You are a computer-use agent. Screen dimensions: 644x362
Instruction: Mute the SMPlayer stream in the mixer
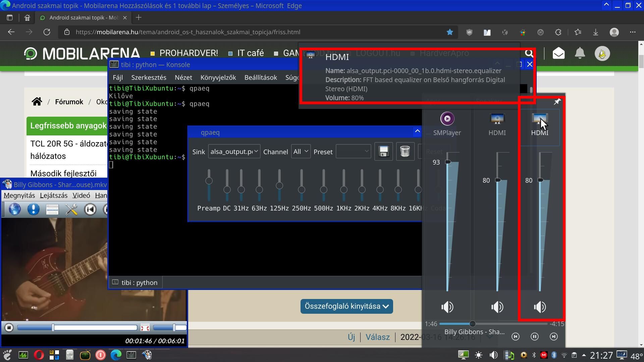tap(447, 307)
